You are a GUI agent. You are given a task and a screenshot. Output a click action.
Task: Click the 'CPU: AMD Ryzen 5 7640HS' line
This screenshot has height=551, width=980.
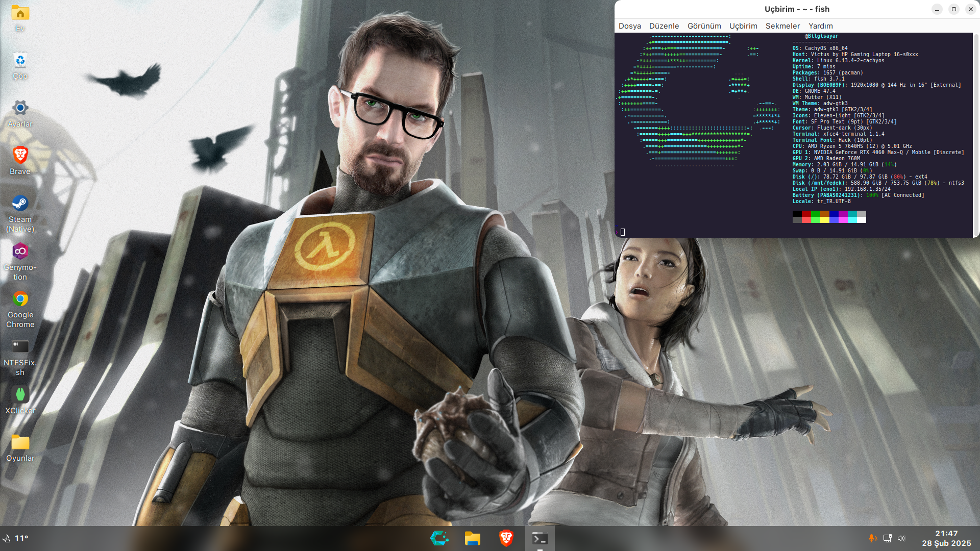tap(852, 146)
